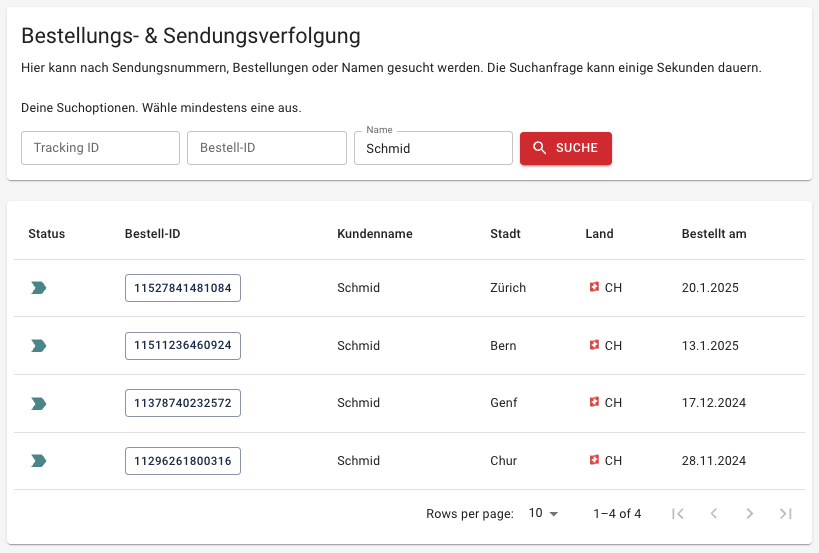Click the Bestellt am column header
The height and width of the screenshot is (553, 819).
(x=714, y=234)
